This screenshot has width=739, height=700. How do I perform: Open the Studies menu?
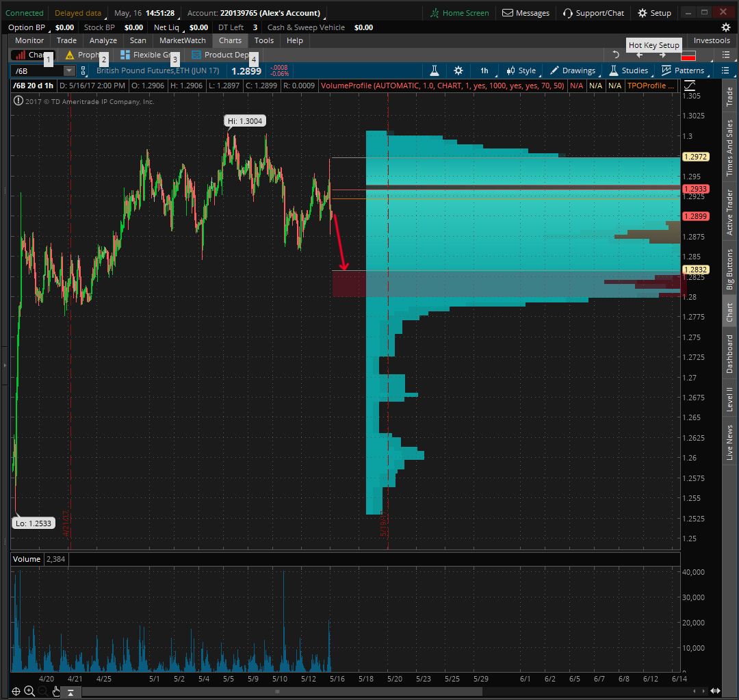pos(629,70)
